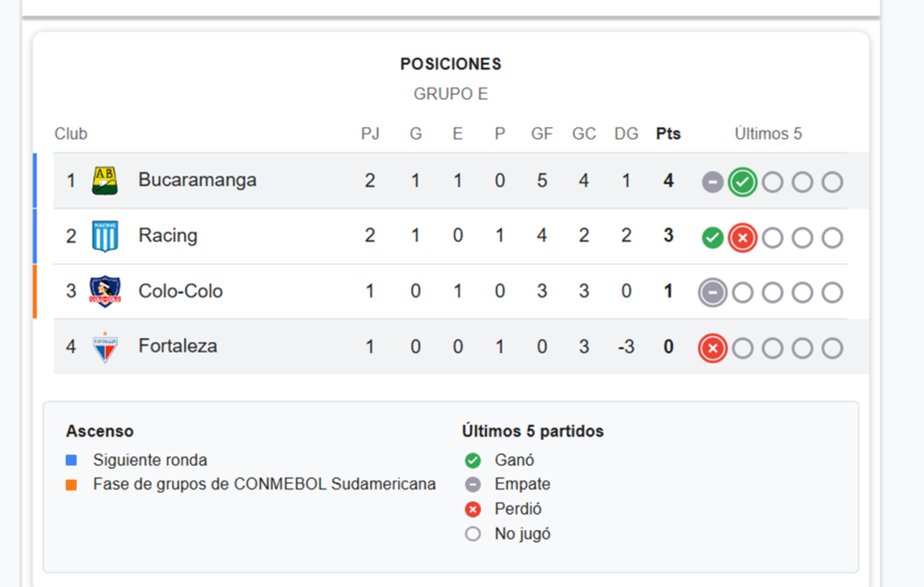Click the Fortaleza team name
This screenshot has height=587, width=924.
[x=178, y=345]
